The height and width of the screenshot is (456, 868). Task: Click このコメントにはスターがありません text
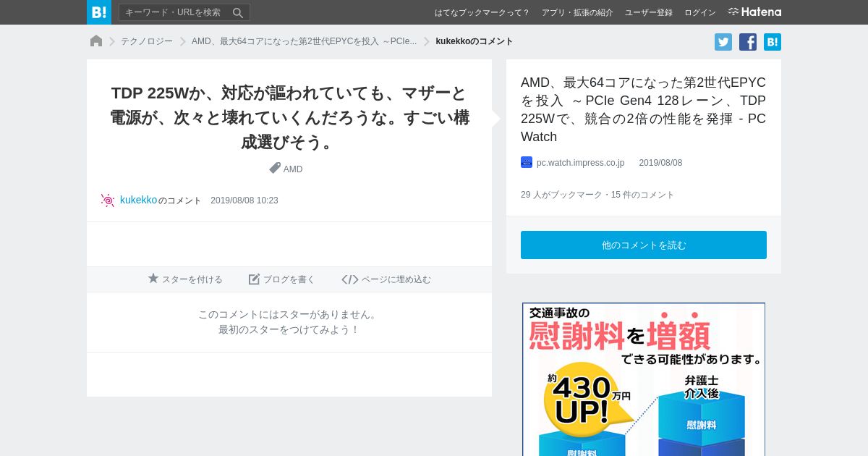[x=289, y=314]
